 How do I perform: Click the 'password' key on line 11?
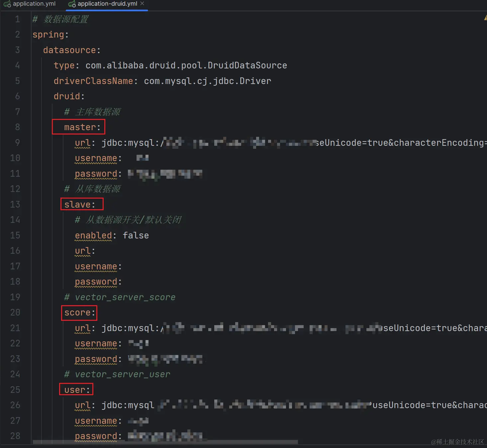96,174
